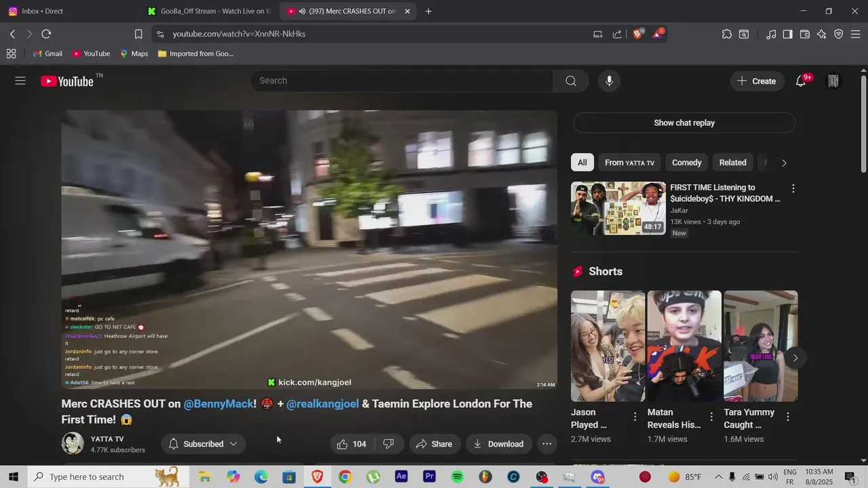Open After Effects from taskbar
868x488 pixels.
click(401, 477)
